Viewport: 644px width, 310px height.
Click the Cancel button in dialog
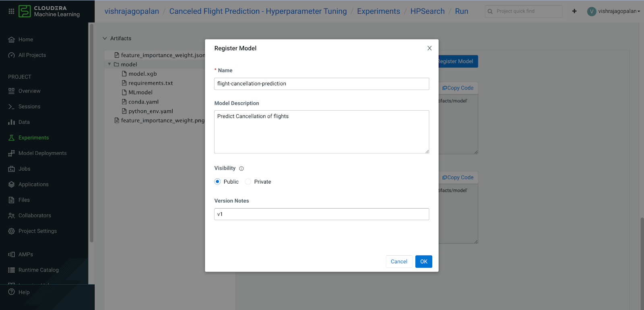point(399,262)
